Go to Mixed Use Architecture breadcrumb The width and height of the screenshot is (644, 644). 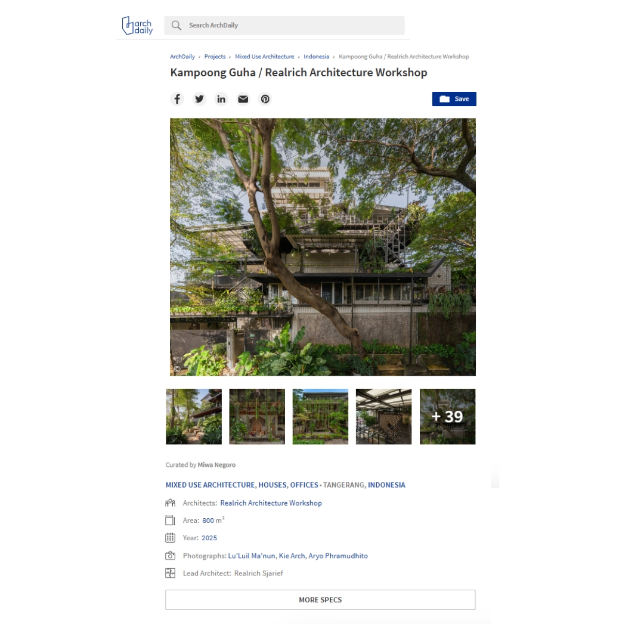pos(265,57)
